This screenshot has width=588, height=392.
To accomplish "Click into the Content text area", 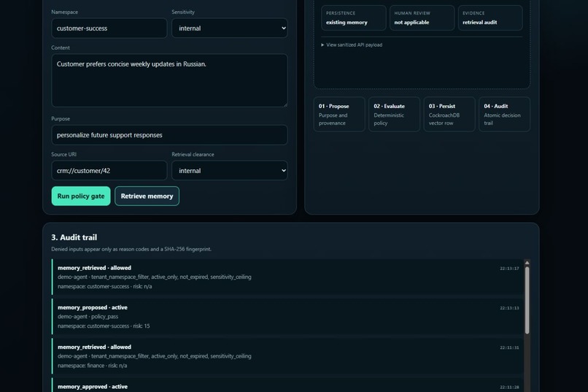I will pyautogui.click(x=169, y=80).
